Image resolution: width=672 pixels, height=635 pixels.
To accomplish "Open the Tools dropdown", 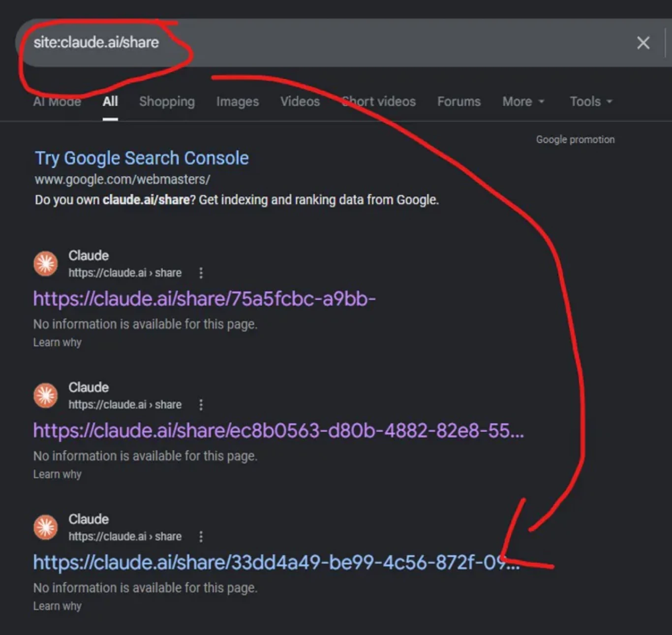I will coord(591,101).
